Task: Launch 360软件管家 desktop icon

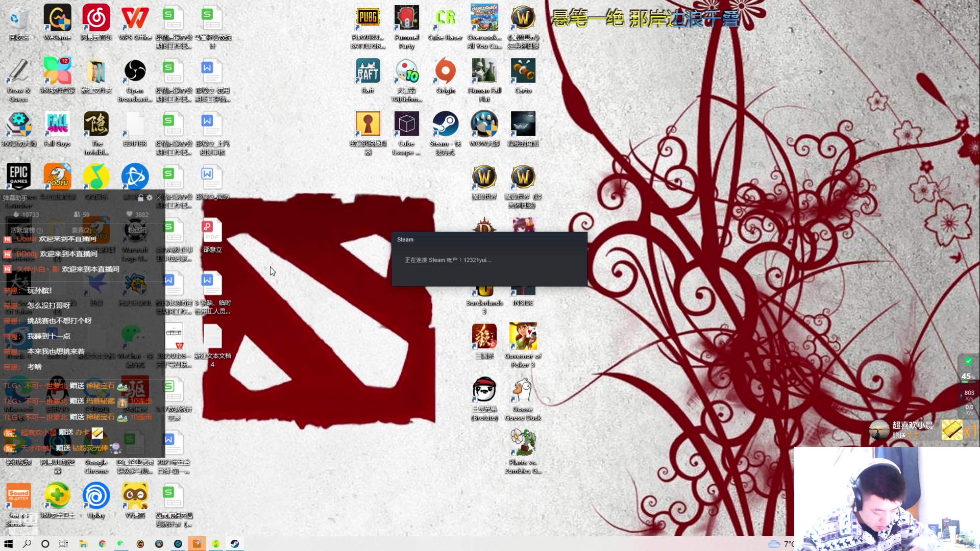Action: 58,76
